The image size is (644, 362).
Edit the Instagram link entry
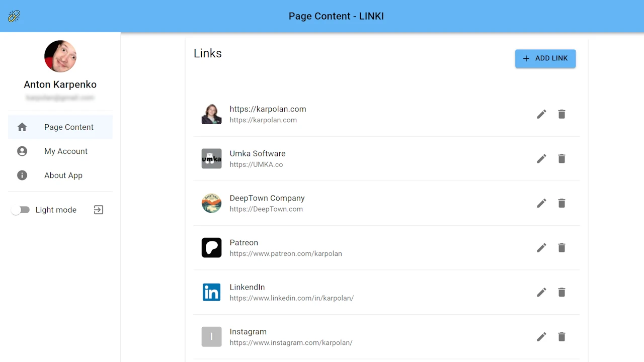[541, 337]
